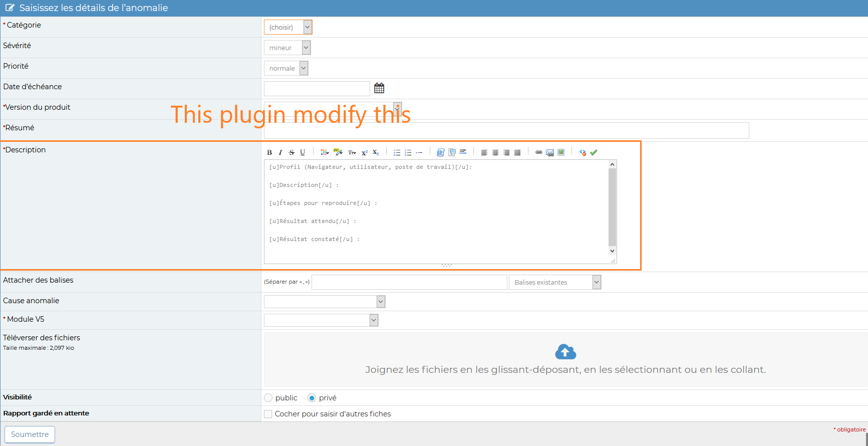The image size is (868, 446).
Task: Open the calendar date picker icon
Action: pos(379,88)
